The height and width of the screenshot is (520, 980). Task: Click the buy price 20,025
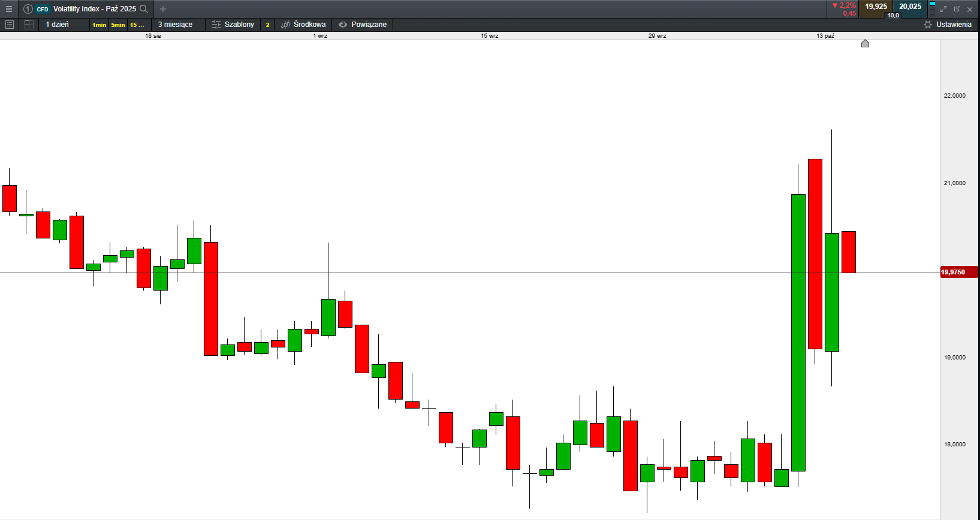pyautogui.click(x=910, y=7)
